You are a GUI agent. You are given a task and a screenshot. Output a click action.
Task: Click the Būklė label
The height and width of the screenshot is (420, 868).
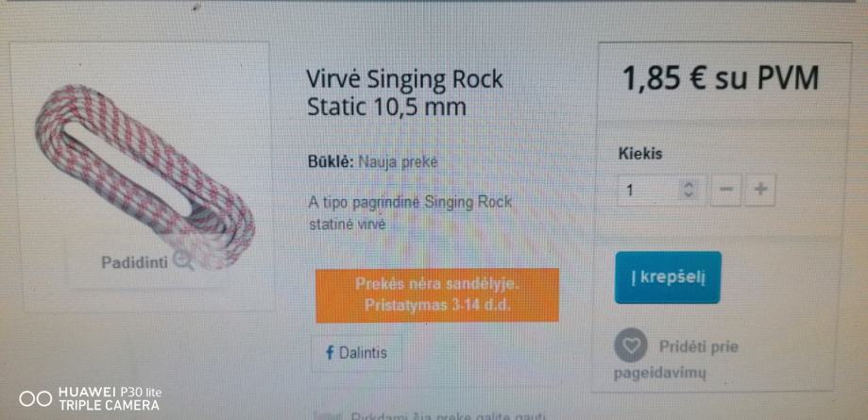pyautogui.click(x=330, y=162)
